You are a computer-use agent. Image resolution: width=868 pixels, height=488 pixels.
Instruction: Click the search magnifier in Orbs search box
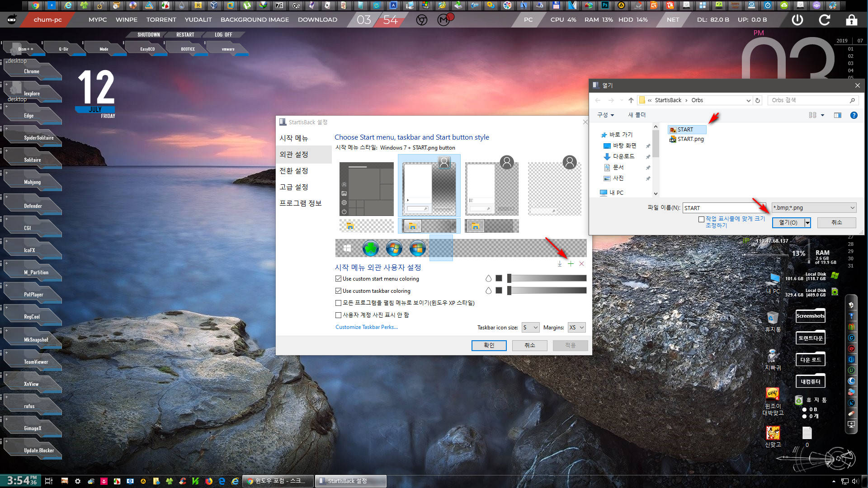pos(852,100)
